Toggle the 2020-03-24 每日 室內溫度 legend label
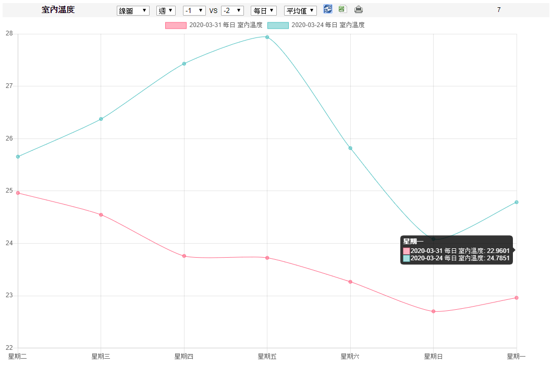The image size is (552, 392). tap(327, 25)
